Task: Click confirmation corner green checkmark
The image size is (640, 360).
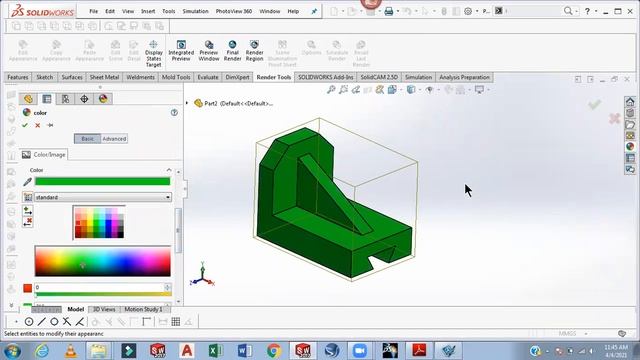Action: [594, 105]
